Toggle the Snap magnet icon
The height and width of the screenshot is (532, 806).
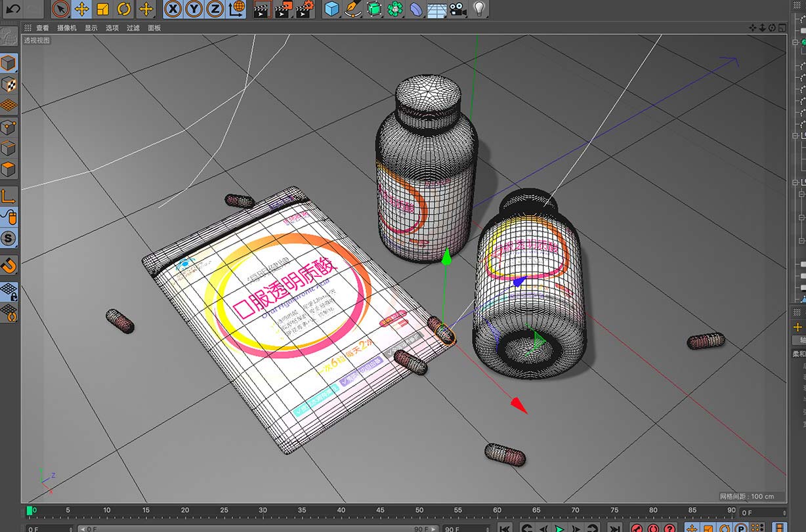coord(9,265)
